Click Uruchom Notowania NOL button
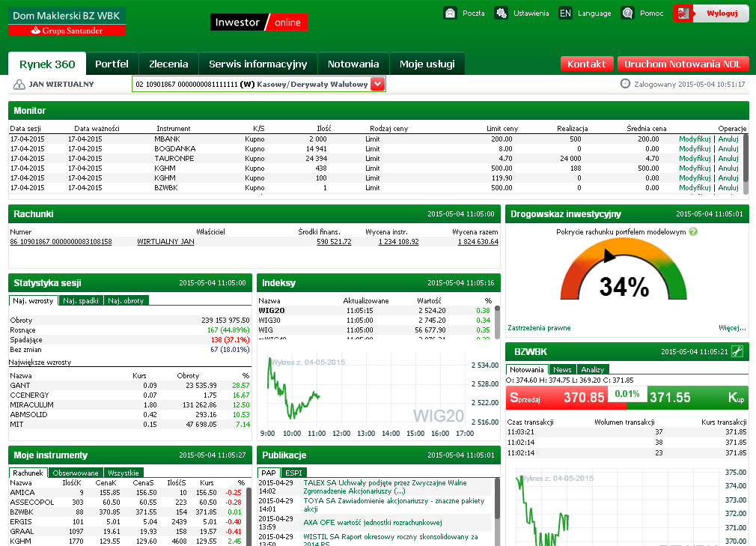 pos(683,64)
